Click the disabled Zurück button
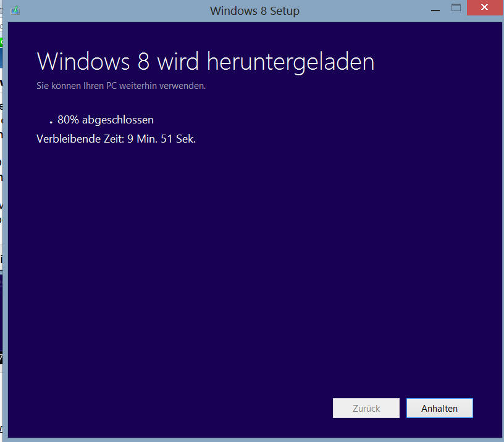504x442 pixels. coord(366,408)
